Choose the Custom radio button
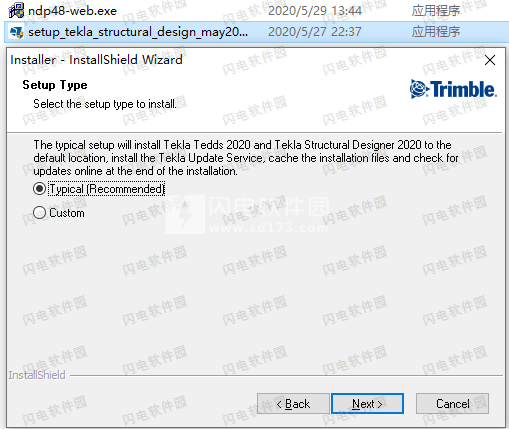The height and width of the screenshot is (429, 509). click(39, 213)
